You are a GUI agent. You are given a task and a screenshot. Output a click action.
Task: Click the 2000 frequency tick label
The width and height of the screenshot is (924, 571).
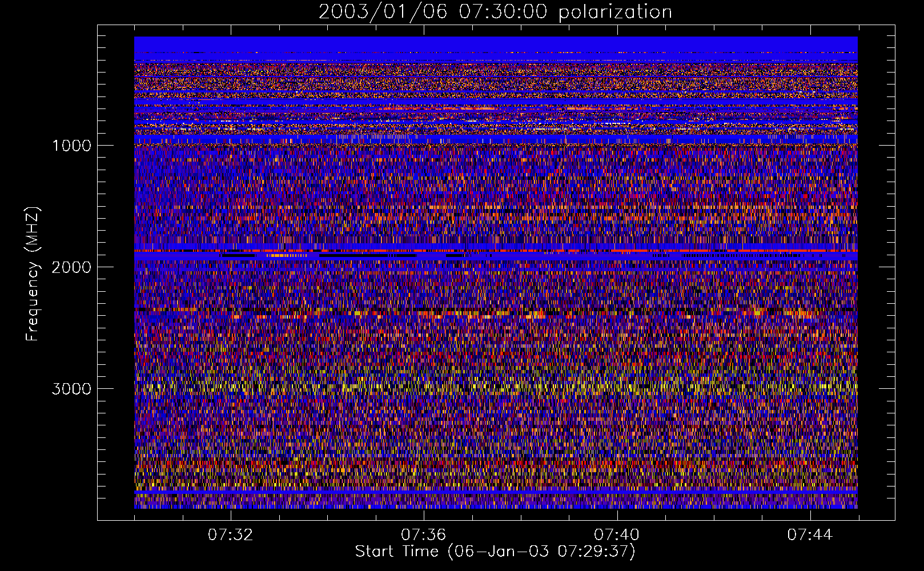[x=72, y=267]
